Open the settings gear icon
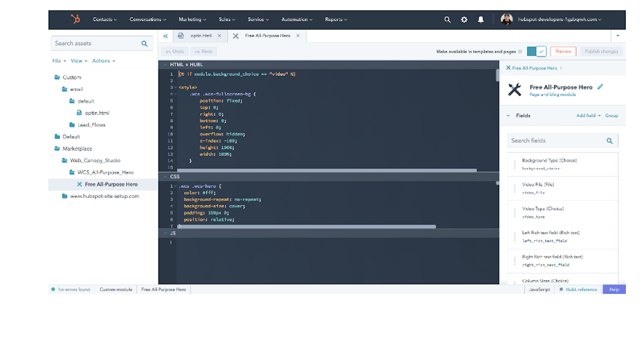The height and width of the screenshot is (340, 644). pos(464,20)
